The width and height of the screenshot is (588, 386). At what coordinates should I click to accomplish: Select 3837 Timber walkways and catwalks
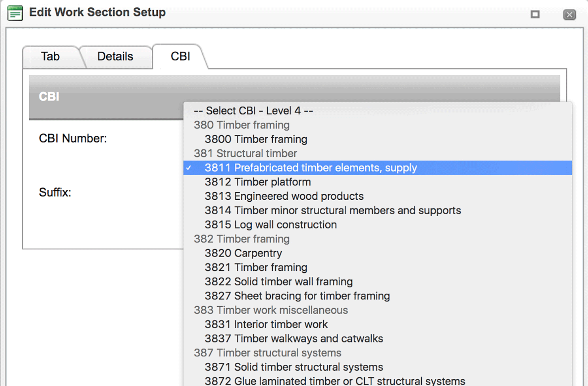tap(294, 338)
